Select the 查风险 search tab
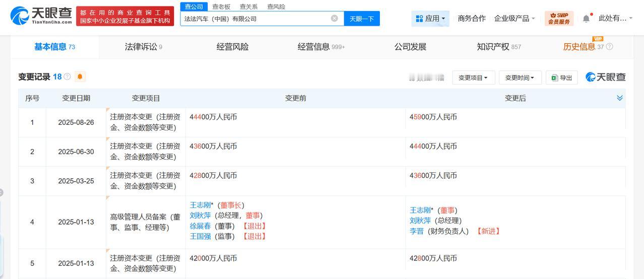The image size is (644, 279). point(276,7)
